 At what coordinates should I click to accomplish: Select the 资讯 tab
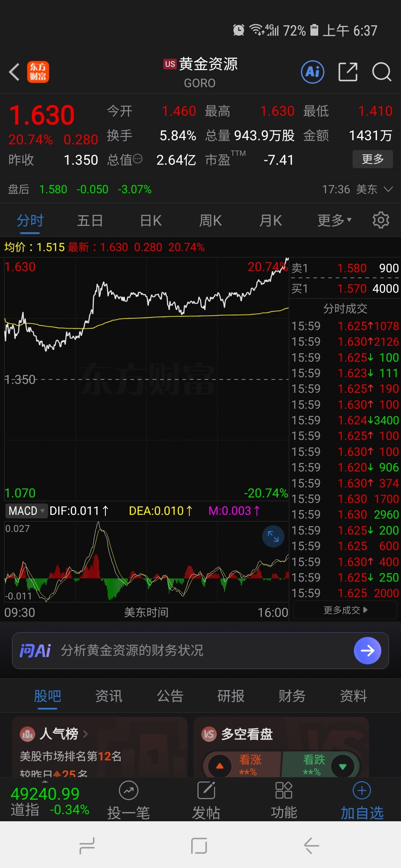[x=109, y=696]
